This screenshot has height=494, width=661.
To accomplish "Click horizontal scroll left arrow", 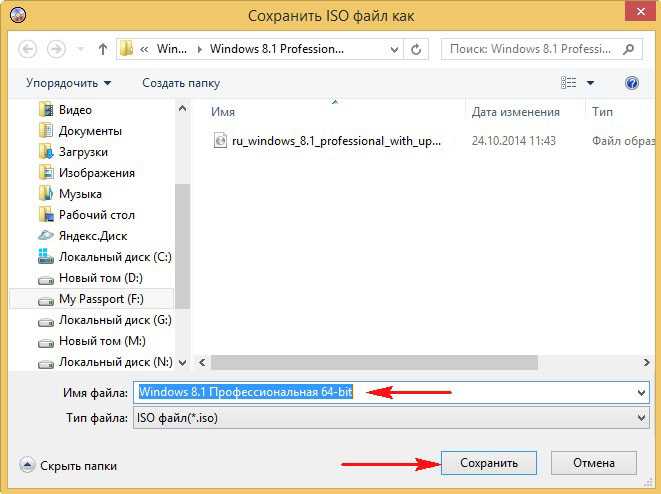I will 202,362.
